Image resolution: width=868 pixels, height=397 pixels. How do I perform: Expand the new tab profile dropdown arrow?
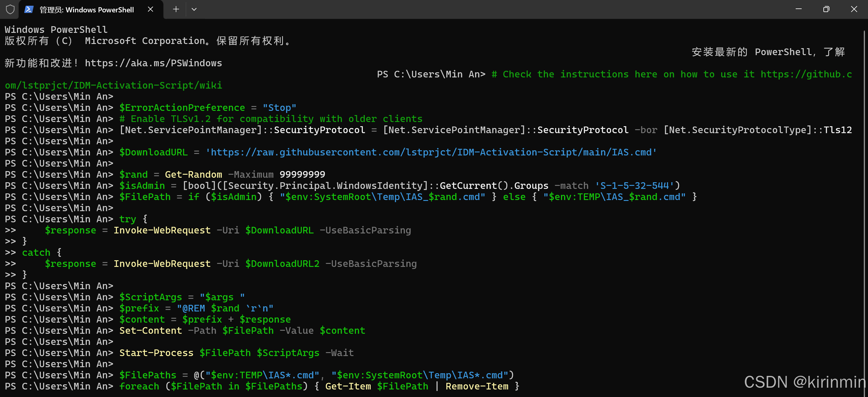coord(194,9)
